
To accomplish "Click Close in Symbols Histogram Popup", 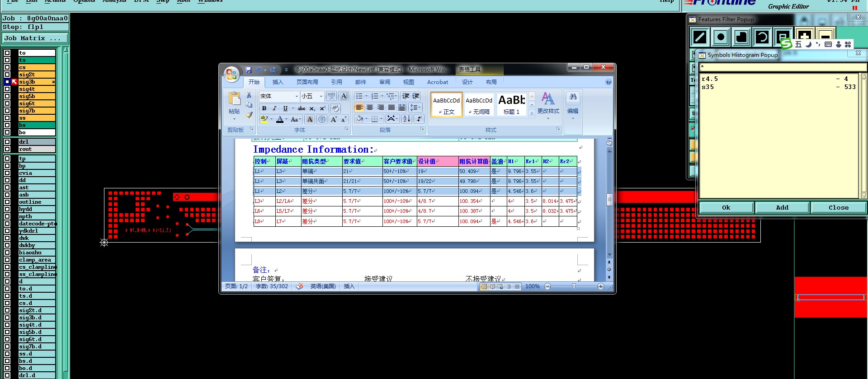I will click(x=838, y=208).
